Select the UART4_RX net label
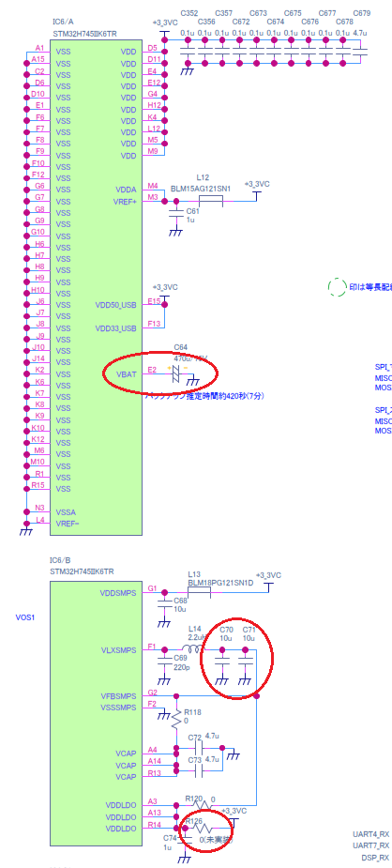The height and width of the screenshot is (868, 392). [x=371, y=834]
